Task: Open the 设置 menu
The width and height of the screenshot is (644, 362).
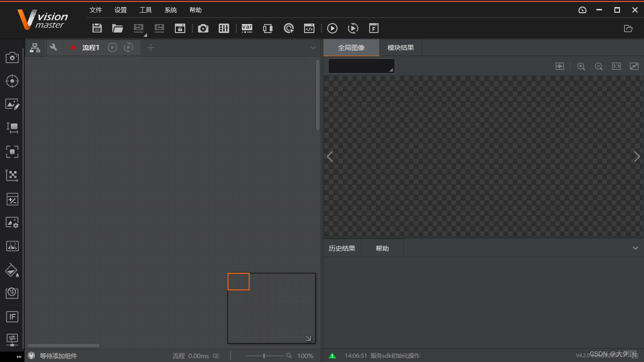Action: (121, 10)
